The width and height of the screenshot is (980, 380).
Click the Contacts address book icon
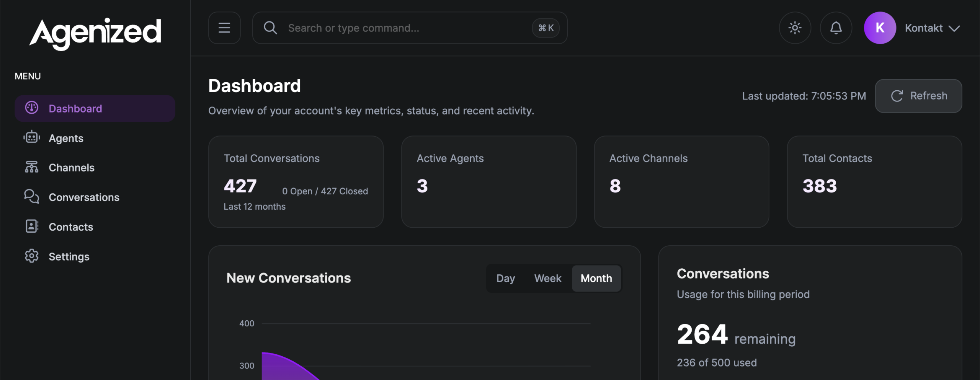coord(32,227)
